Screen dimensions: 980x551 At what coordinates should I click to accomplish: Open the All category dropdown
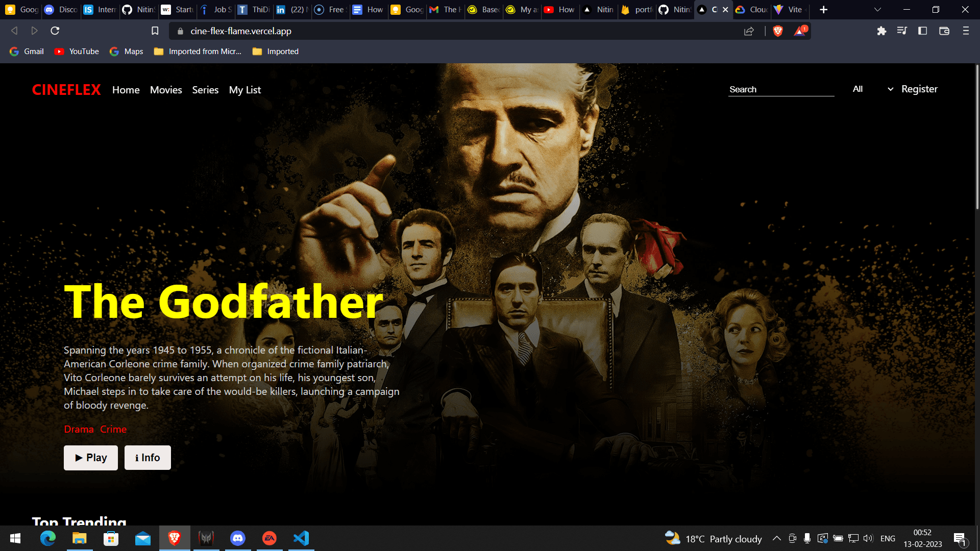(873, 89)
